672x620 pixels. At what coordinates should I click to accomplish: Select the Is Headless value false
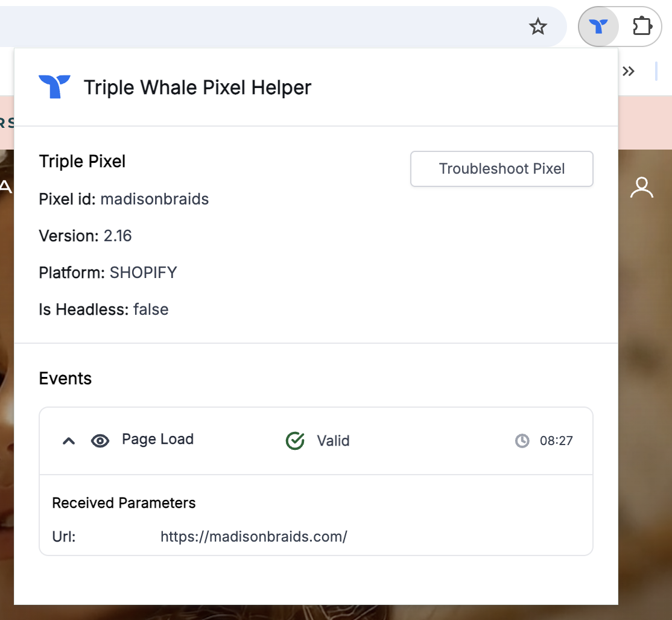[151, 309]
